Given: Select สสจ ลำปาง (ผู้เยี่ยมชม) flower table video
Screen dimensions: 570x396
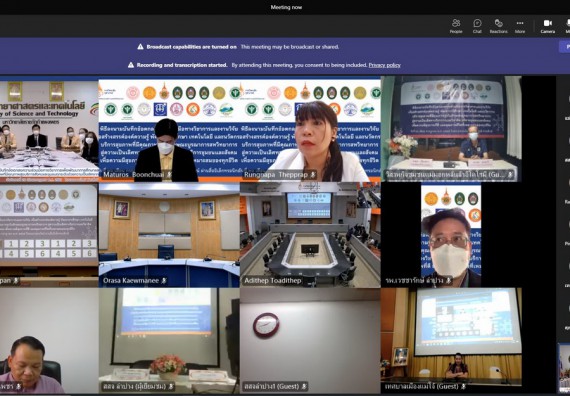Looking at the screenshot, I should point(169,340).
